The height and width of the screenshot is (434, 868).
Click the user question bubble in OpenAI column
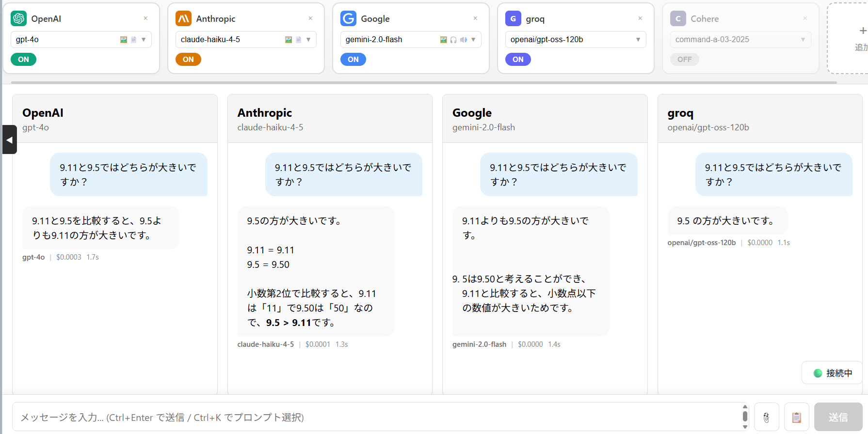point(129,174)
